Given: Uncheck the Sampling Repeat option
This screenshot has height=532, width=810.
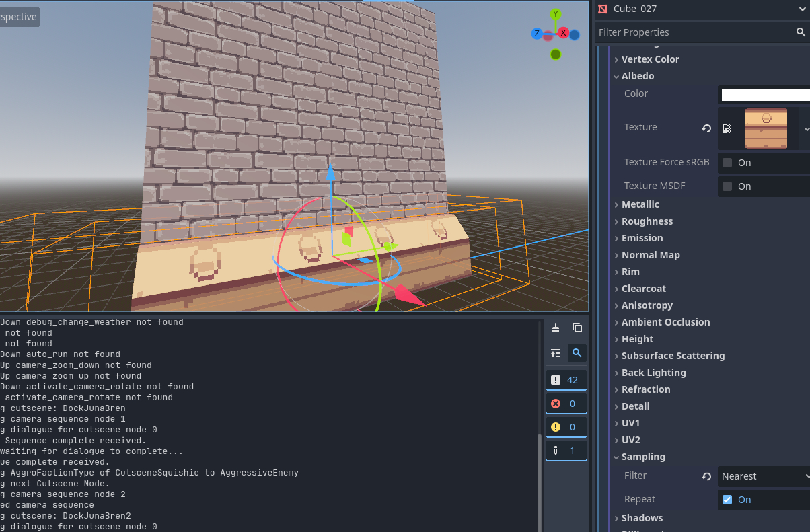Looking at the screenshot, I should click(x=727, y=500).
